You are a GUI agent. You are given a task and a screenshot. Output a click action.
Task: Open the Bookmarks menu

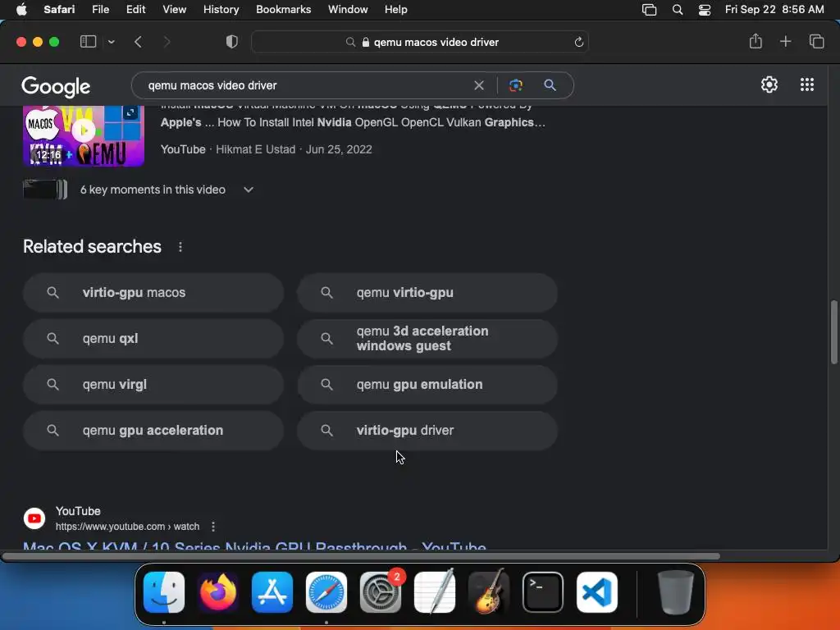pyautogui.click(x=283, y=10)
